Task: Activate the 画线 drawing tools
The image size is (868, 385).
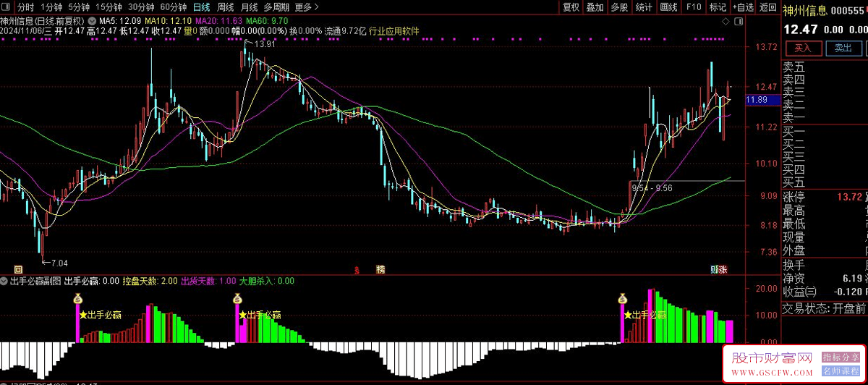Action: (x=669, y=7)
